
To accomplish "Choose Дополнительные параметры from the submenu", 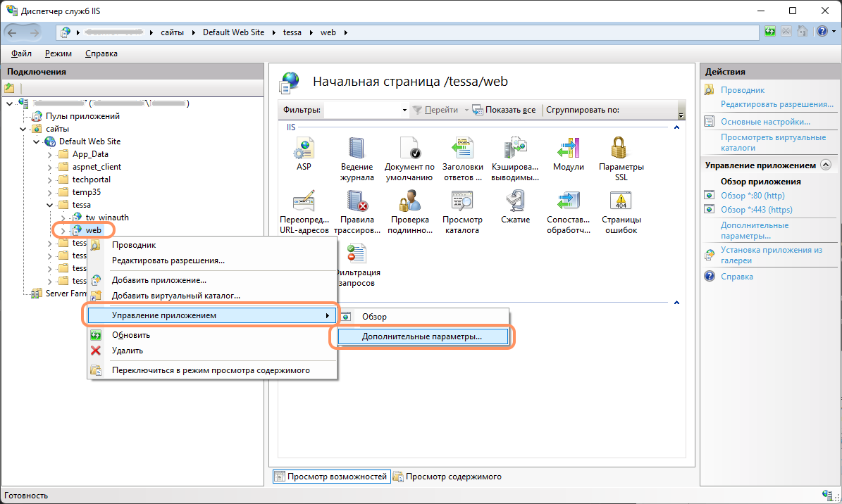I will click(421, 336).
